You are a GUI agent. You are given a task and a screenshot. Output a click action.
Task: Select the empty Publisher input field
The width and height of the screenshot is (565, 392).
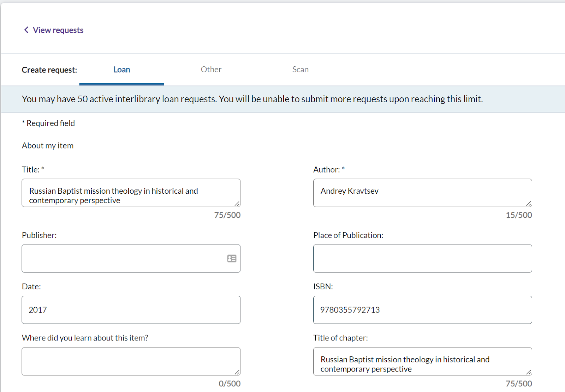124,259
